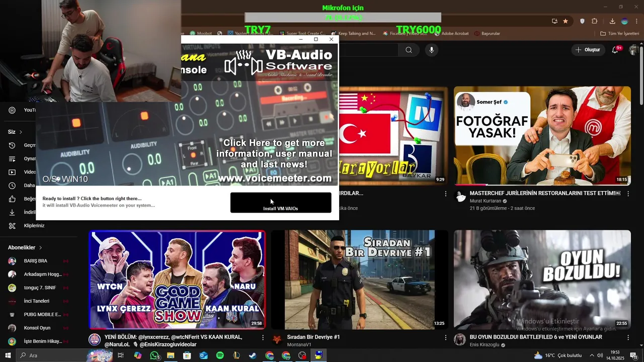
Task: Start voice search with microphone icon
Action: [x=431, y=50]
